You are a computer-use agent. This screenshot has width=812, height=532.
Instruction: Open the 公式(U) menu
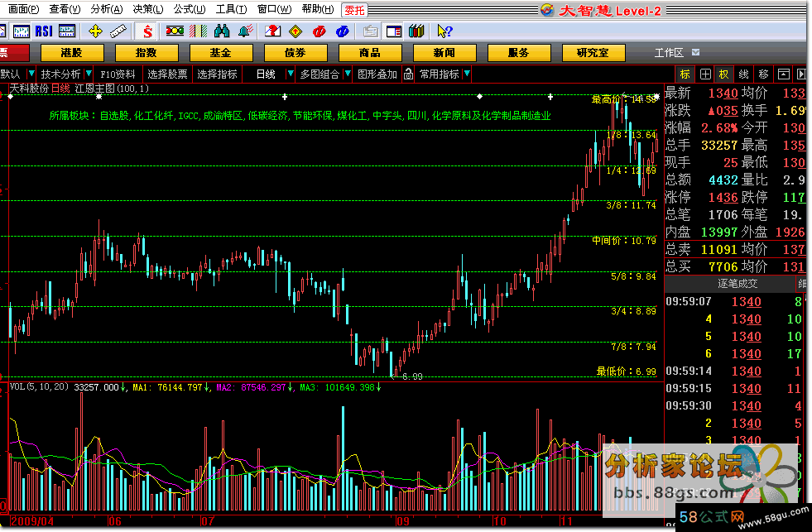click(190, 9)
